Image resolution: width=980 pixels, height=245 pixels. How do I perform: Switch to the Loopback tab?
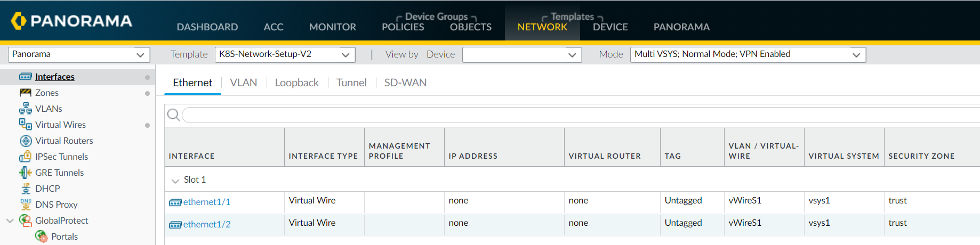click(x=296, y=83)
